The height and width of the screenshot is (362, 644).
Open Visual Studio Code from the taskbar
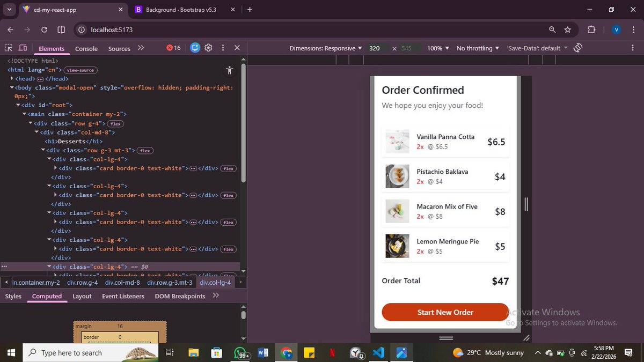coord(378,353)
